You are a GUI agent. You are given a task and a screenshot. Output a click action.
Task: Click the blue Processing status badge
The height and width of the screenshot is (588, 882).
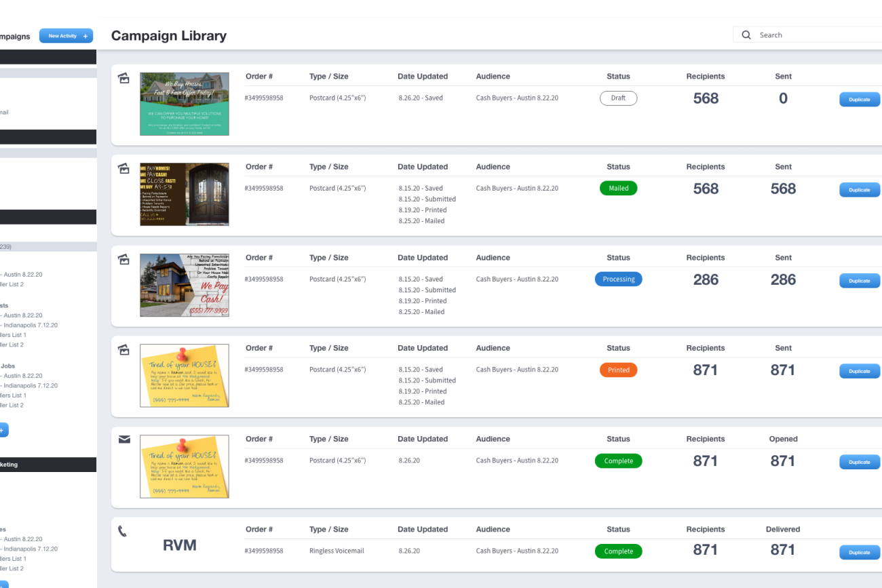click(618, 279)
